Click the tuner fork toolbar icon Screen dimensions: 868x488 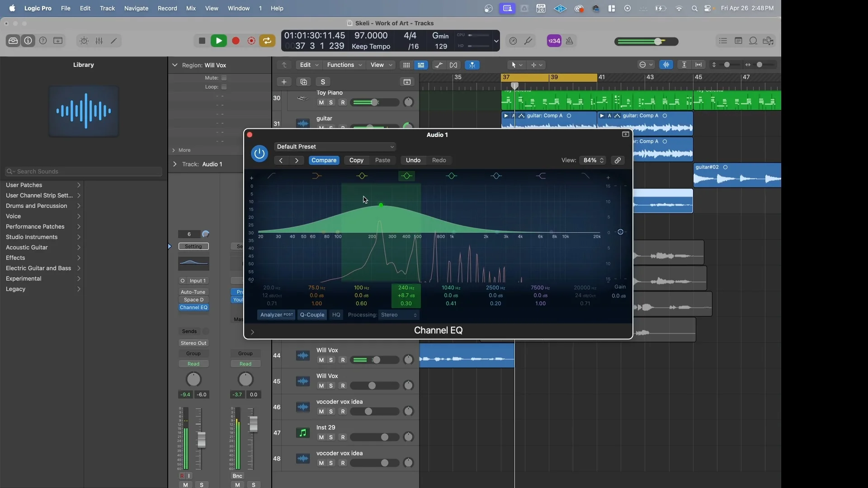coord(529,41)
